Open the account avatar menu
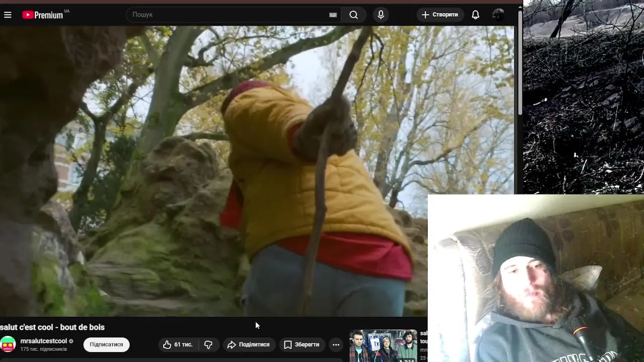This screenshot has width=644, height=362. pyautogui.click(x=498, y=15)
